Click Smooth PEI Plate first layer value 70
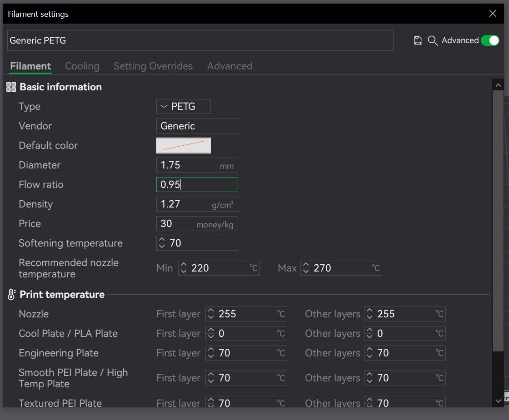509x420 pixels. point(225,378)
